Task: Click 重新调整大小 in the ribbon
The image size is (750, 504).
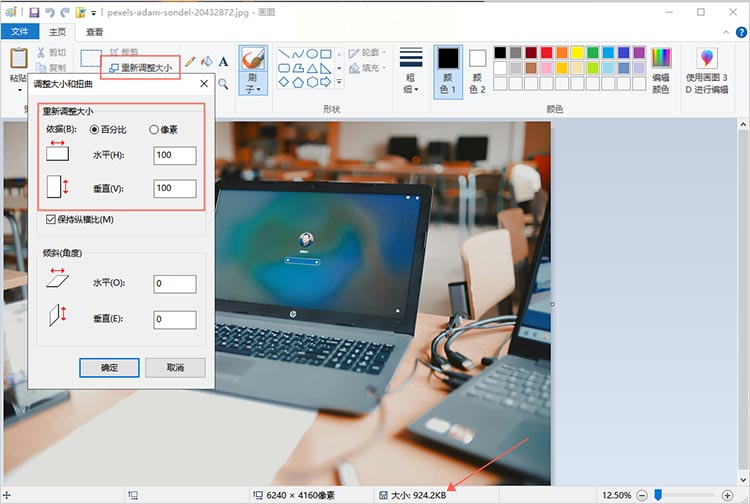Action: pos(141,67)
